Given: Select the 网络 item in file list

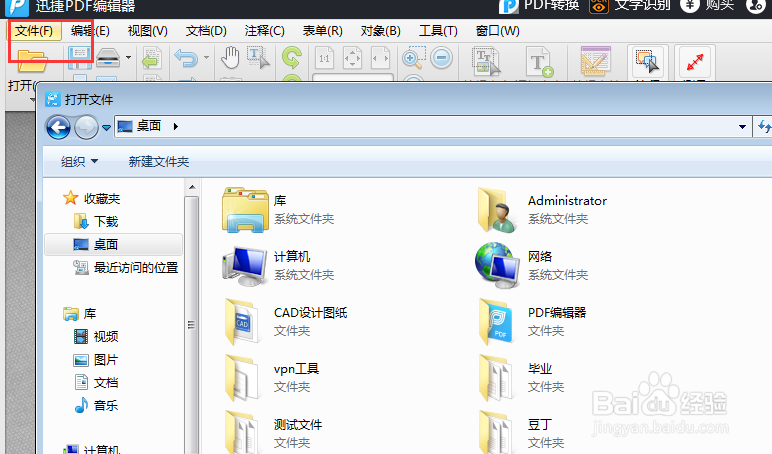Looking at the screenshot, I should click(x=533, y=265).
